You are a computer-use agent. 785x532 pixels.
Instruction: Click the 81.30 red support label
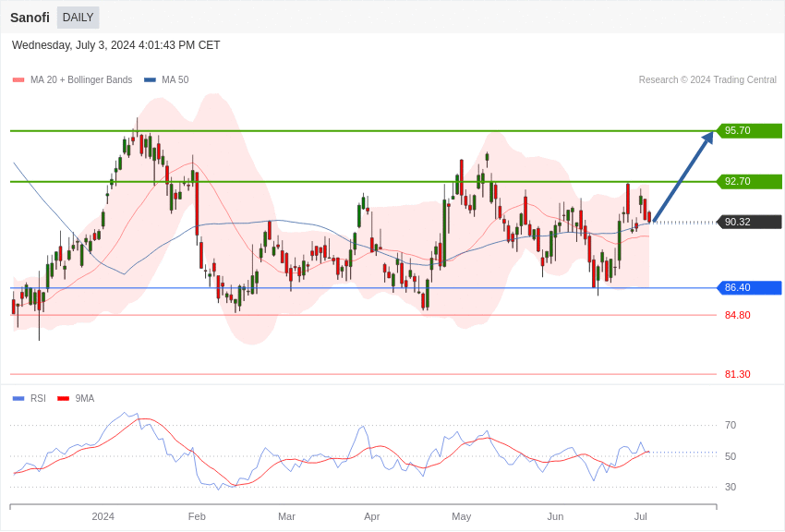click(737, 374)
